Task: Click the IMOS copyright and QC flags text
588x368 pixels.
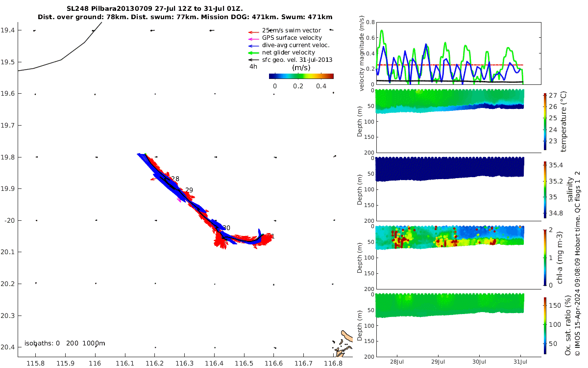Action: pyautogui.click(x=577, y=264)
